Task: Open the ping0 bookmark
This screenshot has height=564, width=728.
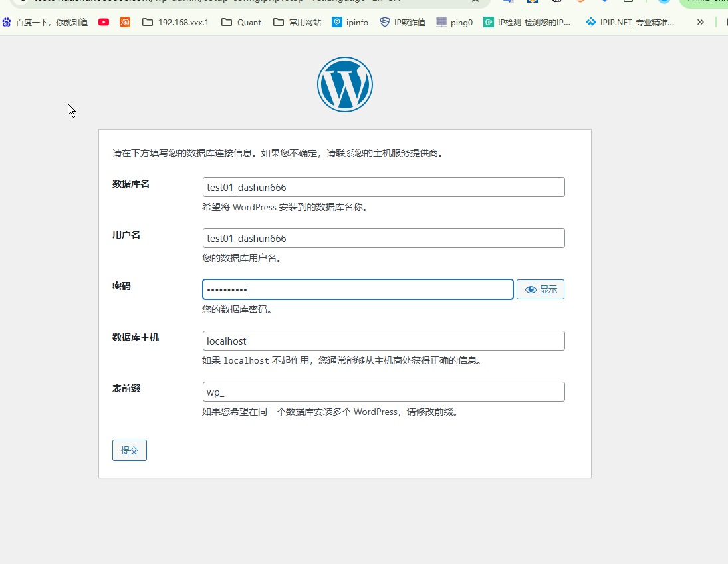Action: (x=455, y=23)
